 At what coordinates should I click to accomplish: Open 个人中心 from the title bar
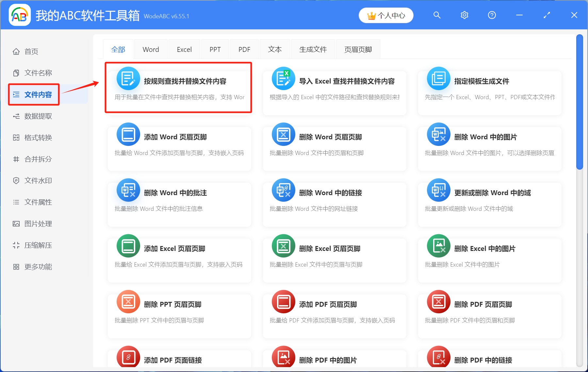386,15
